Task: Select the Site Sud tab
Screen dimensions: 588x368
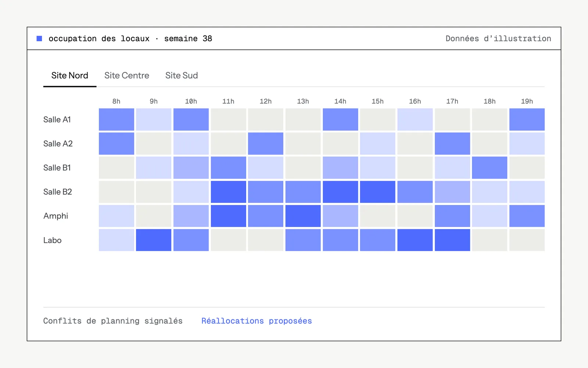Action: tap(182, 75)
